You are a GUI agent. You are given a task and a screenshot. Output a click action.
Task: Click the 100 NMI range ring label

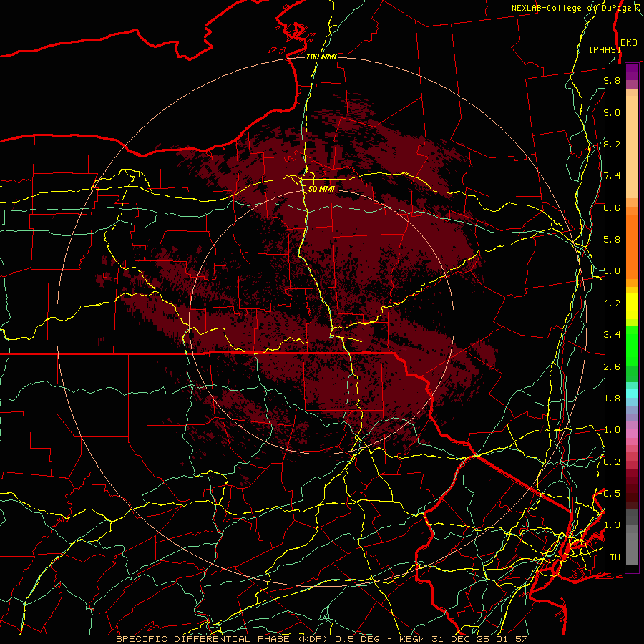[x=321, y=57]
